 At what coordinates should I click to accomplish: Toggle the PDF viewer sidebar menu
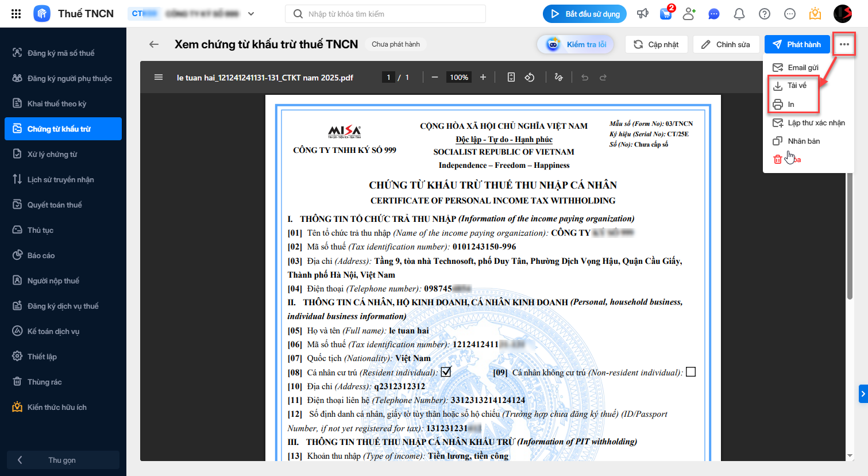(x=159, y=77)
